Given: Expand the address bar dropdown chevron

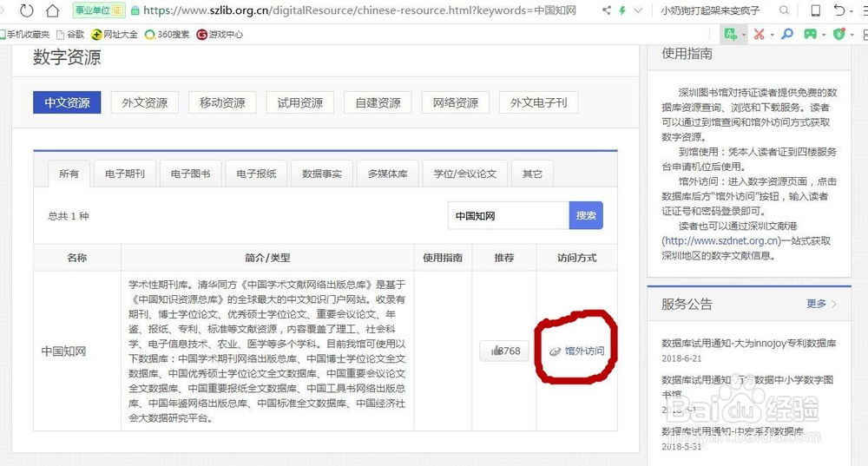Looking at the screenshot, I should coord(638,10).
